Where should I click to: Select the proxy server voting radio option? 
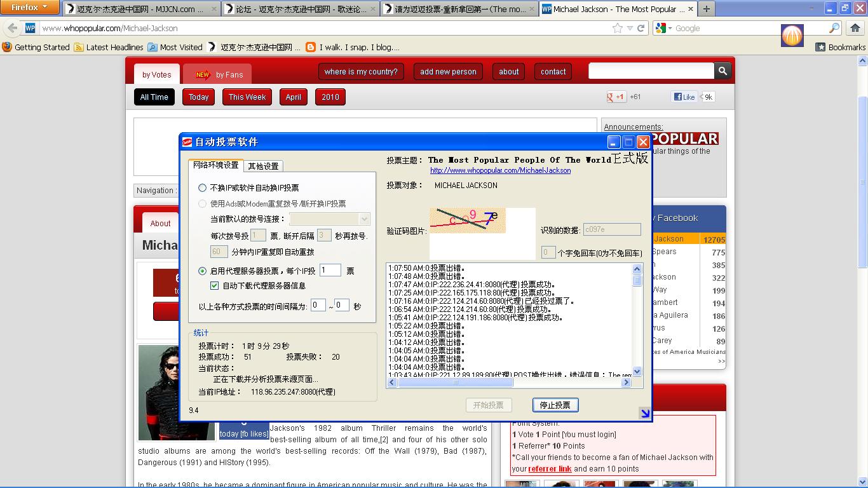point(203,271)
